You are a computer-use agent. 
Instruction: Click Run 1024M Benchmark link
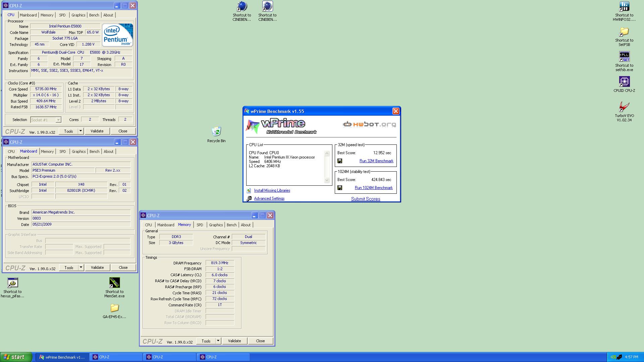pos(374,188)
